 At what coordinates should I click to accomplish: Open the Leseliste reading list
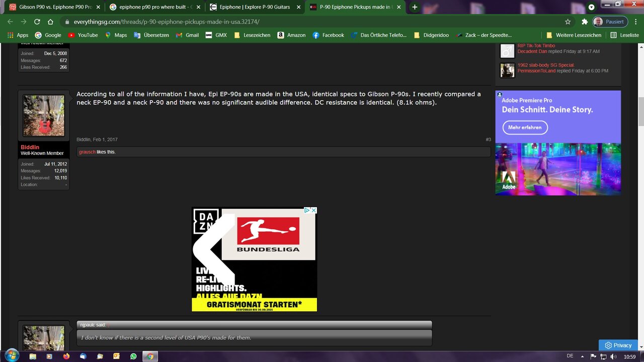(624, 35)
